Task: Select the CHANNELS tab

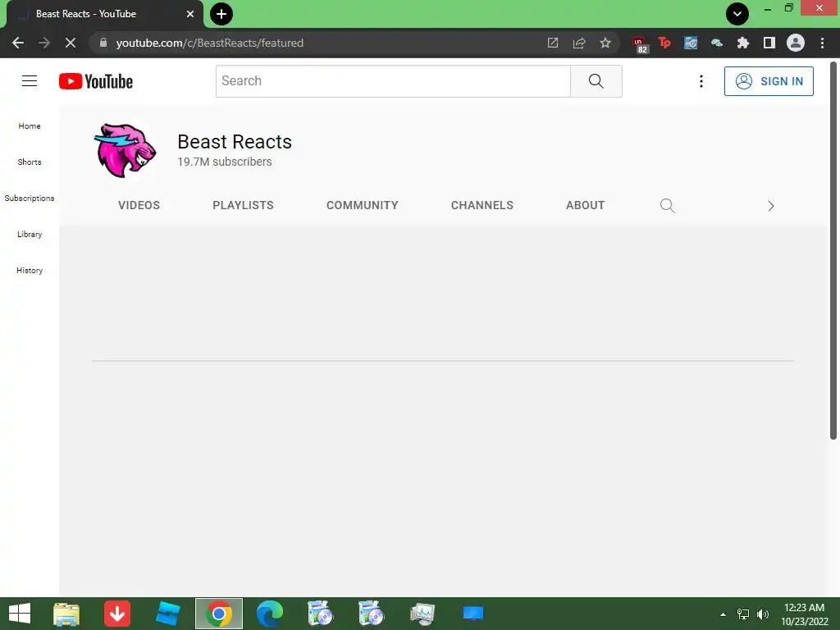Action: [x=482, y=205]
